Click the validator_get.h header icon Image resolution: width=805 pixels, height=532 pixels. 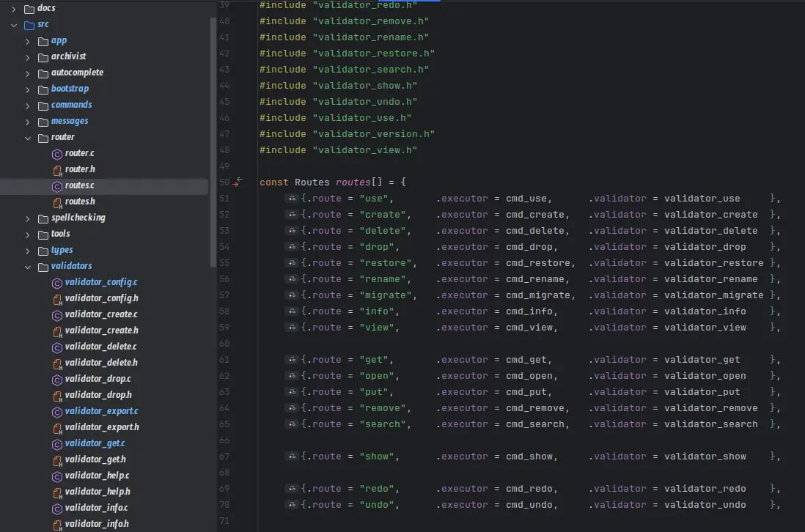[57, 459]
